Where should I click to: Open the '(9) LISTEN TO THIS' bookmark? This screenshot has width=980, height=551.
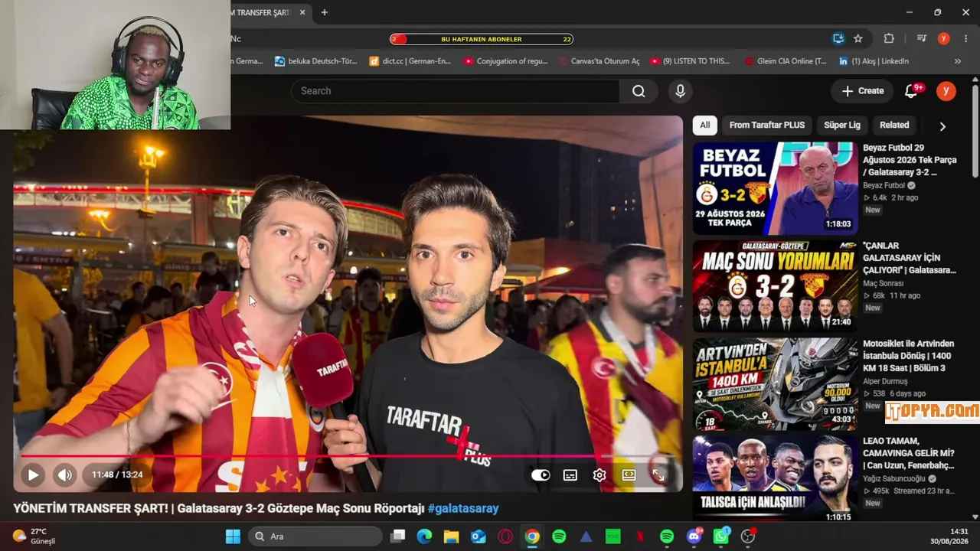click(x=690, y=61)
